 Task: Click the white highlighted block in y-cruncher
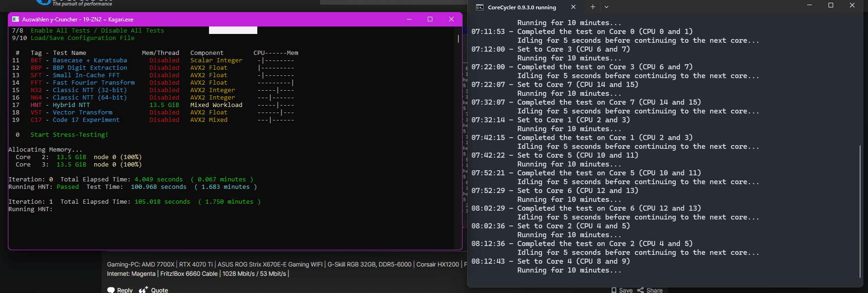click(x=233, y=30)
